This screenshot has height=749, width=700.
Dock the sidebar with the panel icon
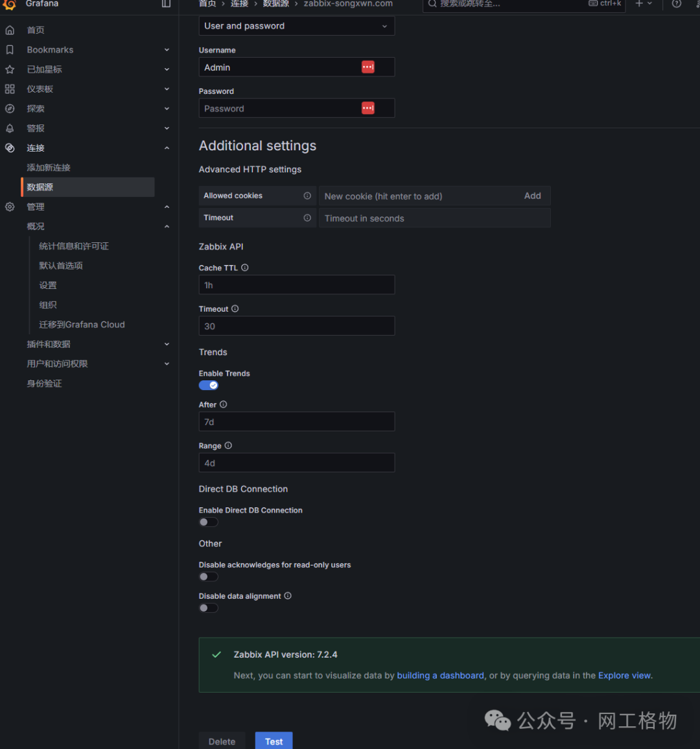[x=166, y=4]
